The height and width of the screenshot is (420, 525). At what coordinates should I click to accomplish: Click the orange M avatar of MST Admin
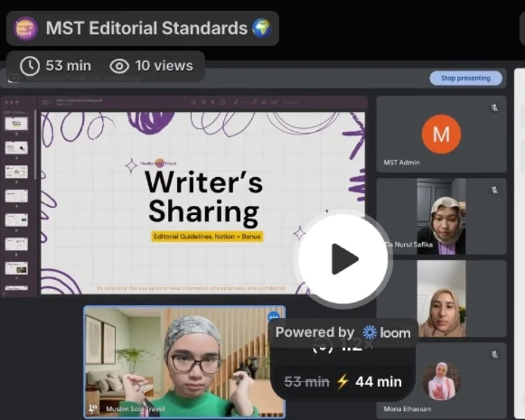point(441,134)
